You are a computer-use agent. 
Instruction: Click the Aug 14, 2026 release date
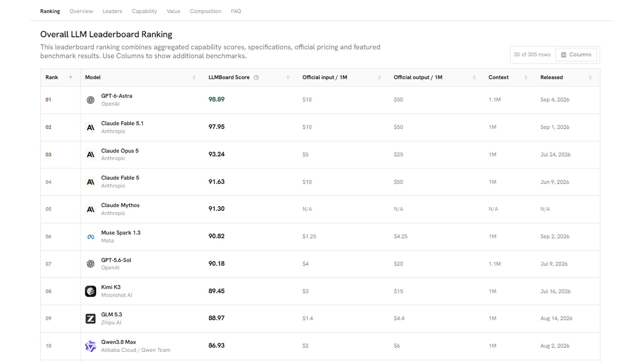[556, 318]
